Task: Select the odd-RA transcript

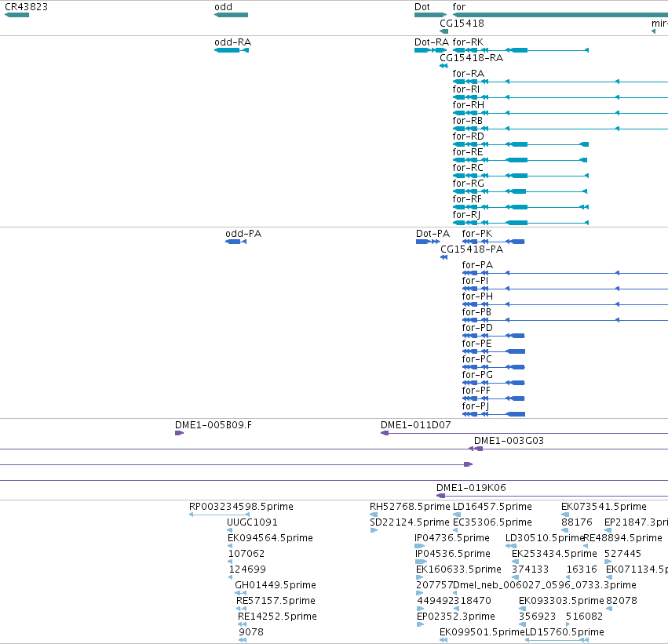Action: (x=232, y=50)
